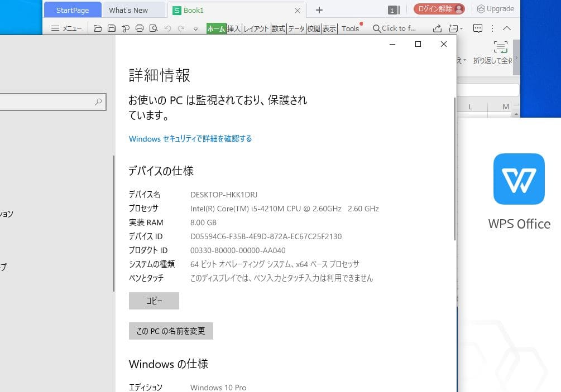Click the デバイスの仕様 section heading

point(161,171)
